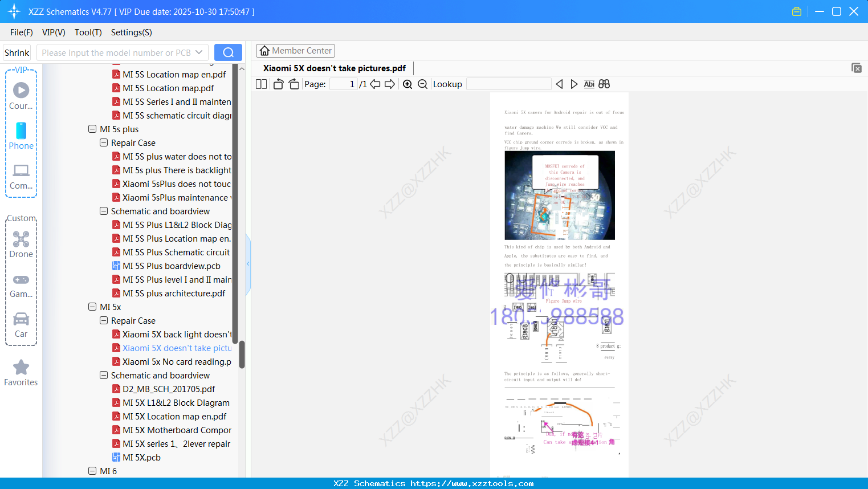Open the File(F) menu

(x=22, y=32)
